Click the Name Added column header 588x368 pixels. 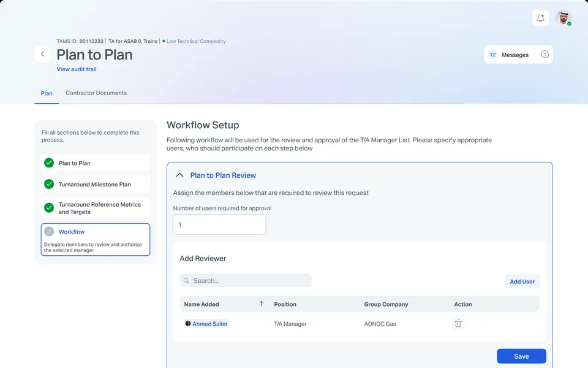click(x=202, y=304)
